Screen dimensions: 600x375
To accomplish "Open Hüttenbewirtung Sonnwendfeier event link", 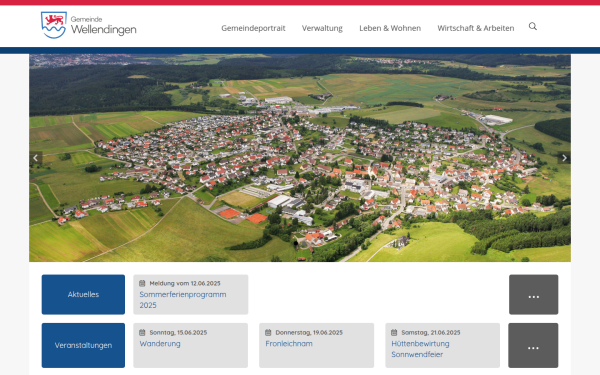I will click(420, 349).
